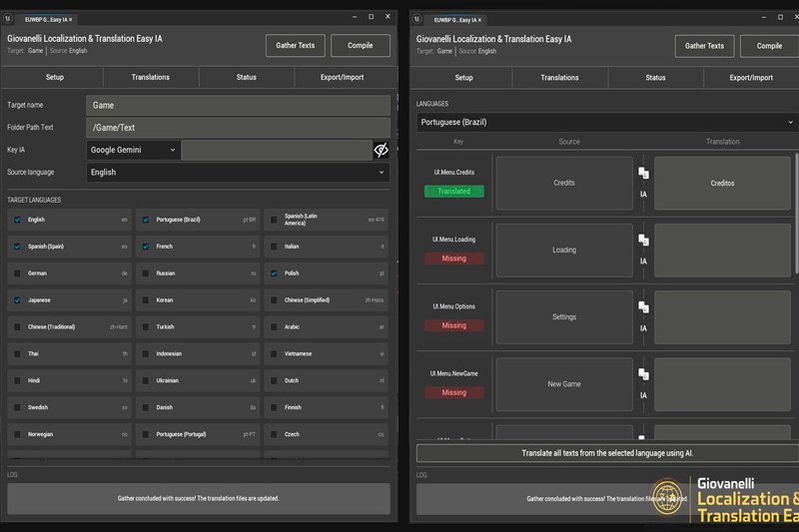Click Compile button in left window

(x=361, y=45)
